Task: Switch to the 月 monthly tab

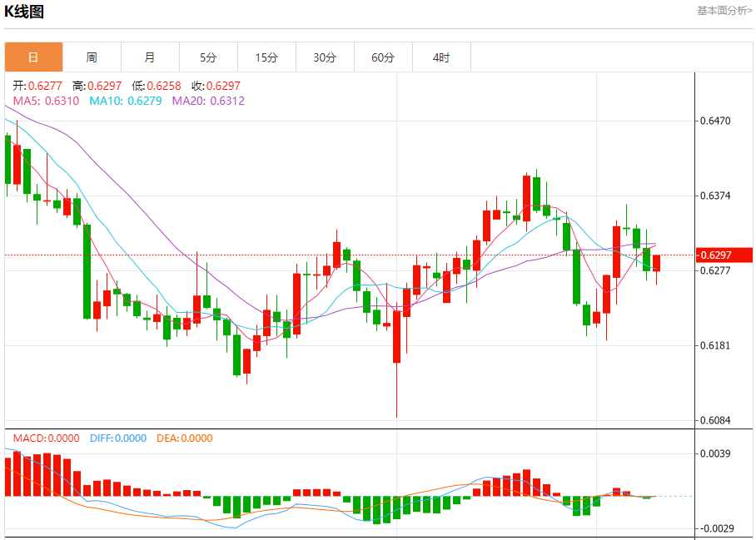Action: pos(150,57)
